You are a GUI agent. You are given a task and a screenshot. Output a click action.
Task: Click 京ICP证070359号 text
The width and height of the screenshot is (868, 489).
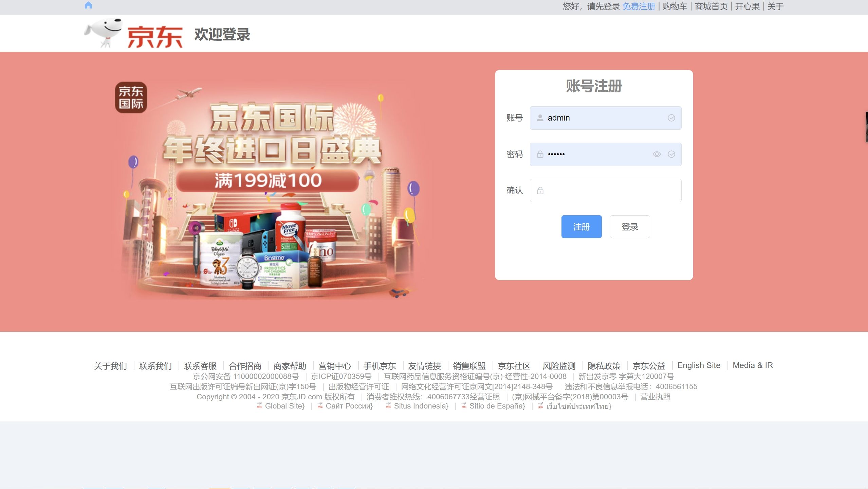click(x=341, y=376)
